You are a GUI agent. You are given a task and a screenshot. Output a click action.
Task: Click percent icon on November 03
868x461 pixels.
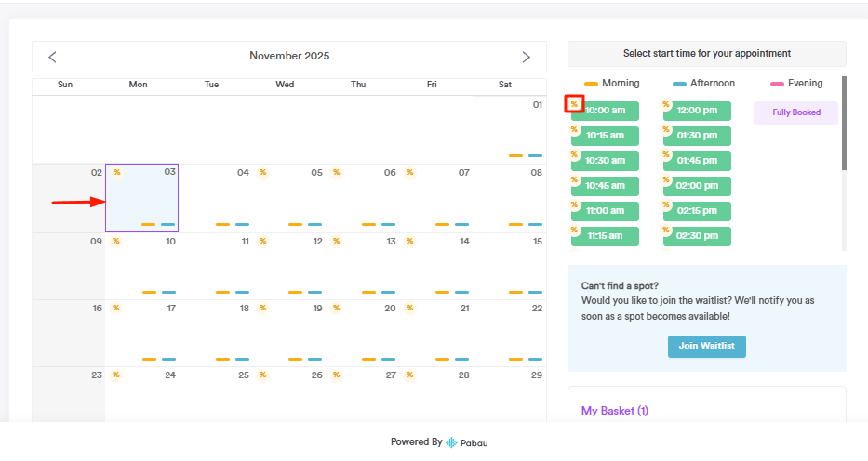click(x=116, y=172)
